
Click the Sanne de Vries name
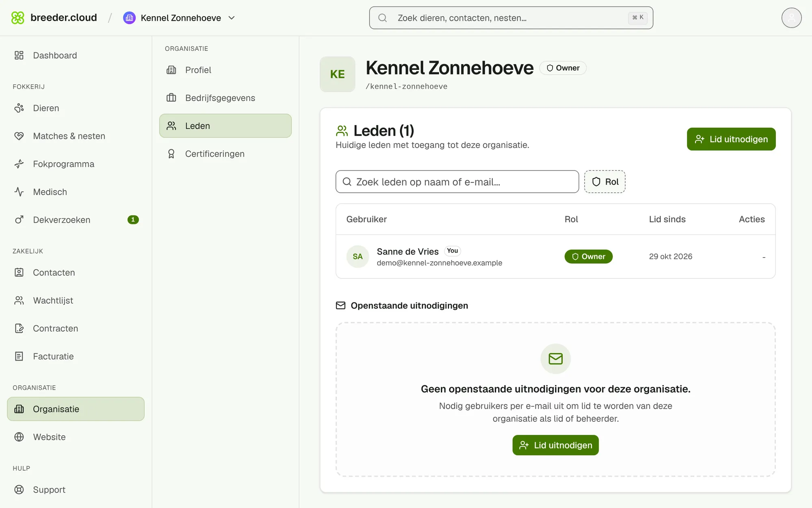408,252
